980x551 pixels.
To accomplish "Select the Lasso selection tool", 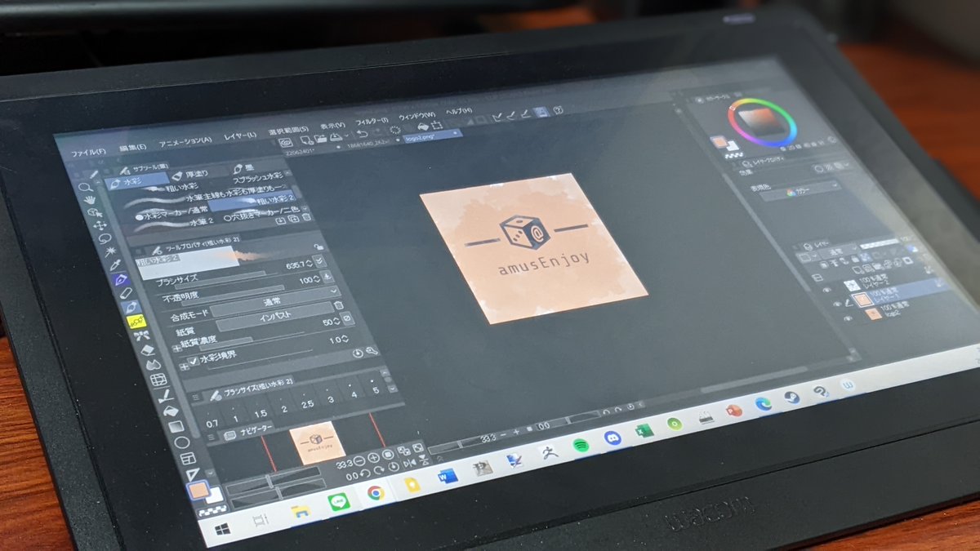I will tap(105, 239).
